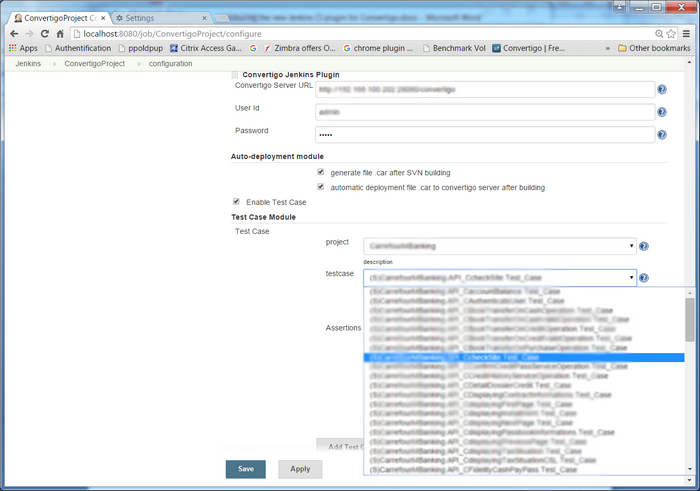The width and height of the screenshot is (700, 491).
Task: Show help for User Id field
Action: [662, 112]
